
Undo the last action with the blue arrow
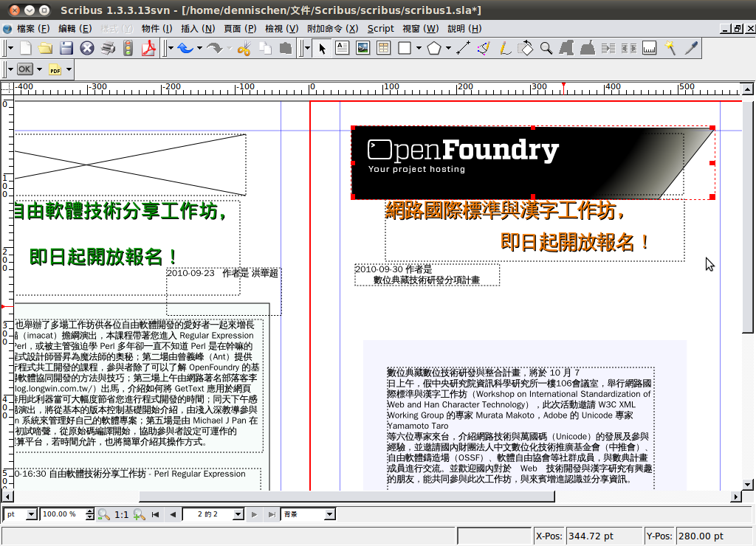pos(185,48)
